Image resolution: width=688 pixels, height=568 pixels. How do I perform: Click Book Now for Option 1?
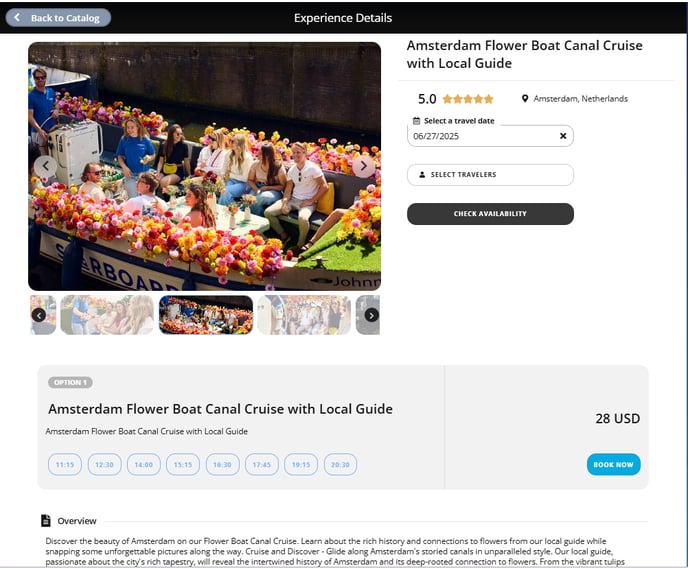pyautogui.click(x=613, y=464)
